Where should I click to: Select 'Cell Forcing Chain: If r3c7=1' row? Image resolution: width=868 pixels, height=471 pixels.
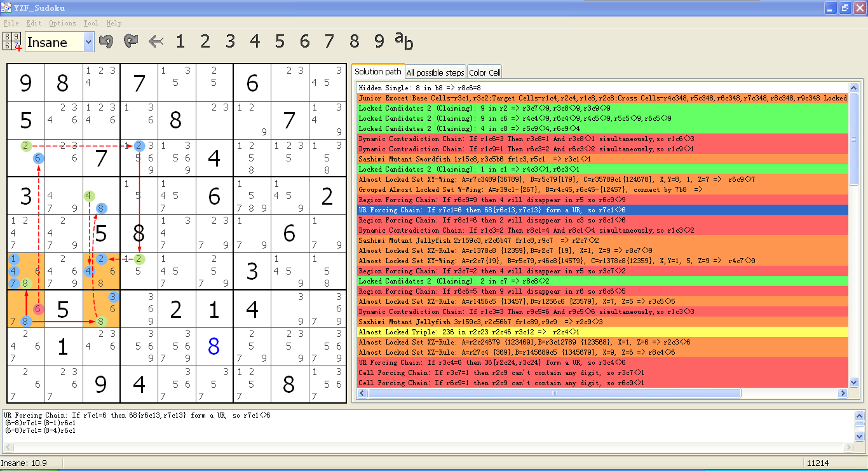tap(602, 372)
